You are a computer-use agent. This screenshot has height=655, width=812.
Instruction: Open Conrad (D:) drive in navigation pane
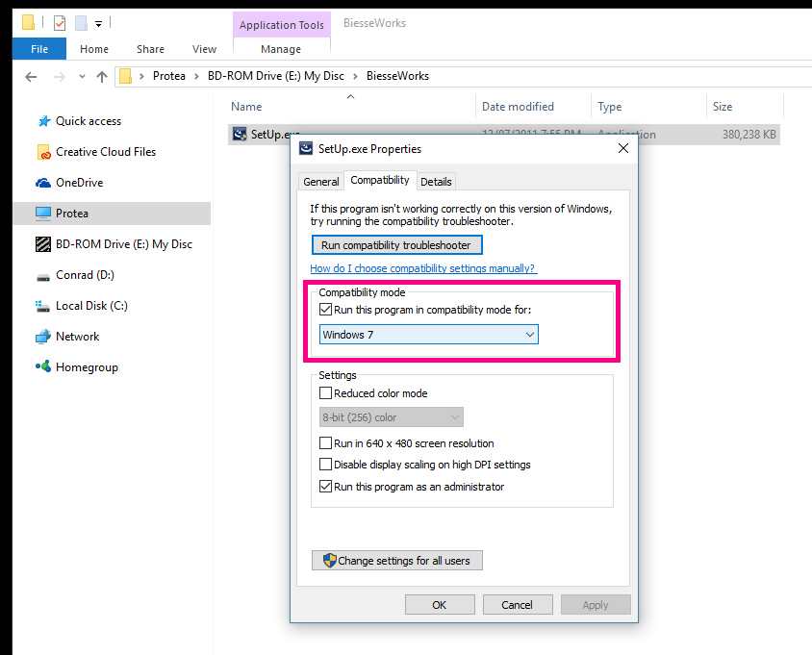pyautogui.click(x=85, y=275)
